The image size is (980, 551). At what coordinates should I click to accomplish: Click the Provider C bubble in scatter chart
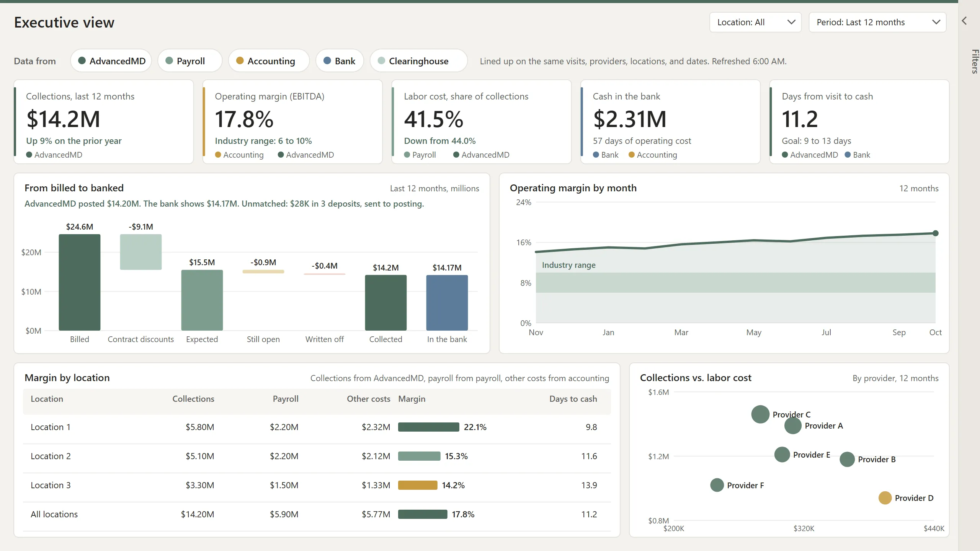760,414
